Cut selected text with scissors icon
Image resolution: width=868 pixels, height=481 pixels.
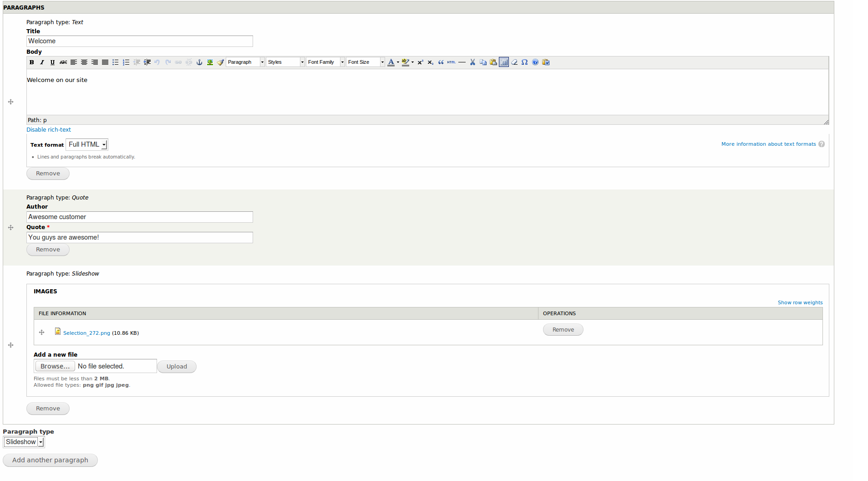[472, 62]
